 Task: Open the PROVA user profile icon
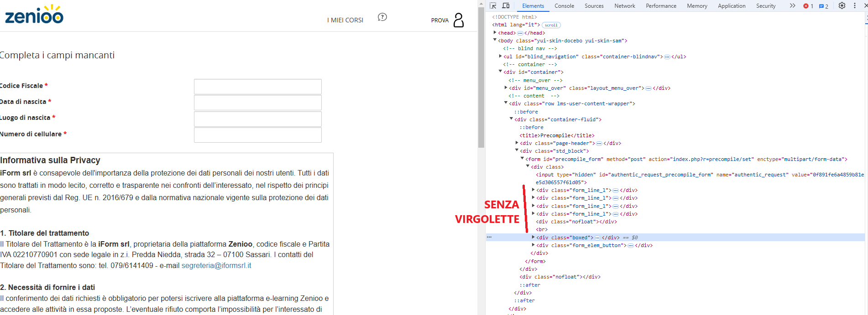coord(459,20)
